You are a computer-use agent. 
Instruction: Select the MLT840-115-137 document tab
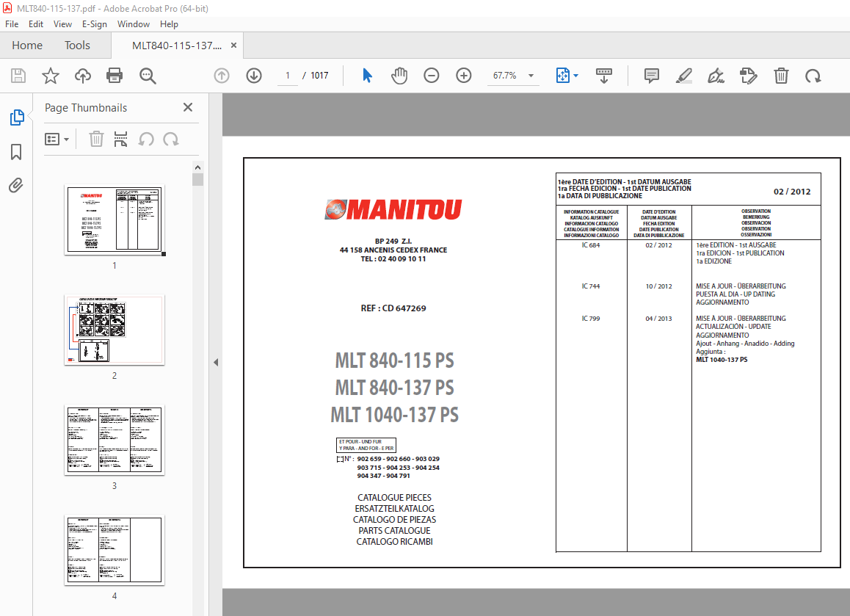tap(177, 46)
